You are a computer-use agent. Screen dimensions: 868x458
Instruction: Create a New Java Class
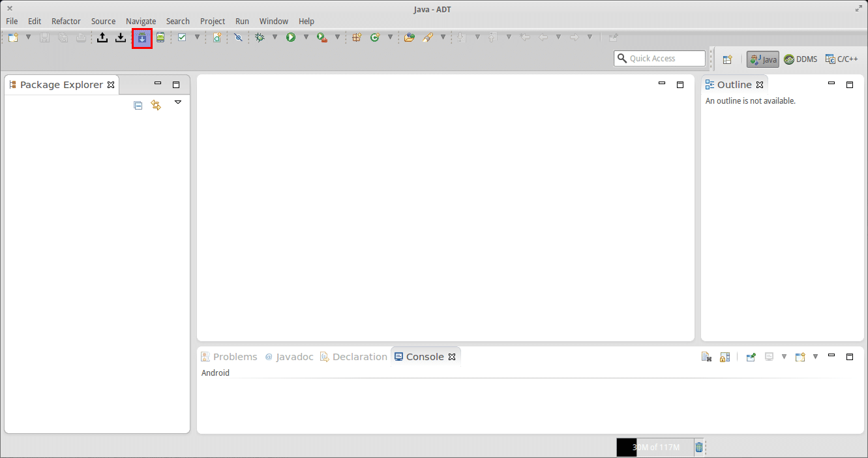pyautogui.click(x=375, y=38)
